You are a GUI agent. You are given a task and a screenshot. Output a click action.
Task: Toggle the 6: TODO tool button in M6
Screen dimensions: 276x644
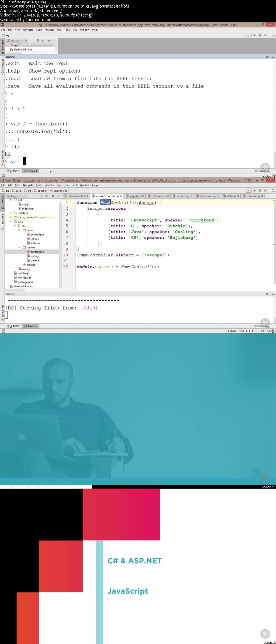13,171
